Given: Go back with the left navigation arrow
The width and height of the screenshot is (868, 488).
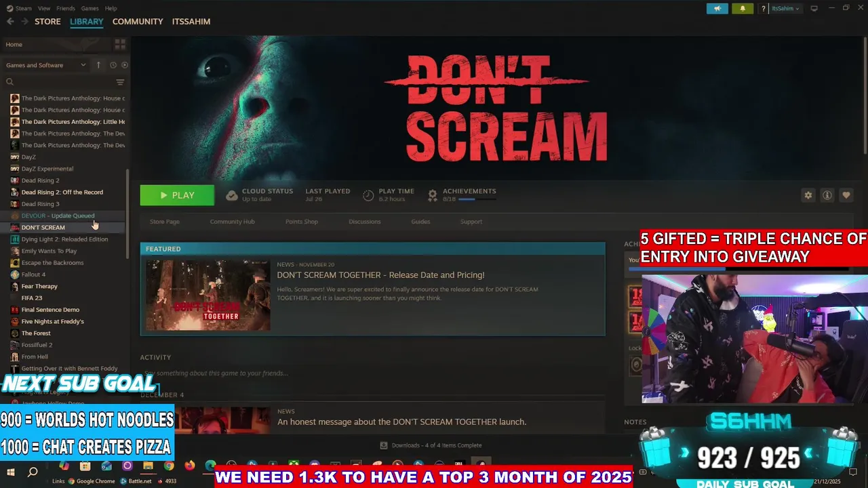Looking at the screenshot, I should pos(10,22).
